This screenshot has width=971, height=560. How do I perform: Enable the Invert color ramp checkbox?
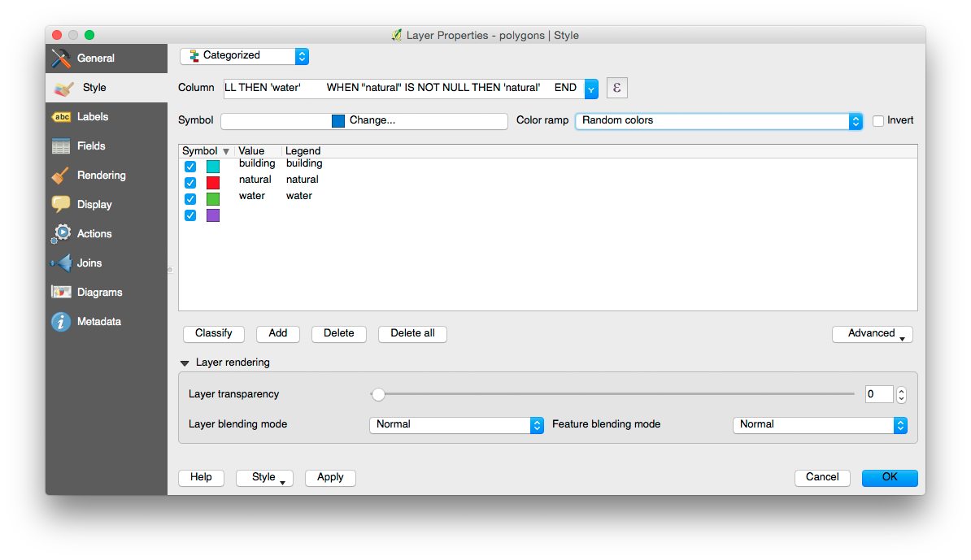878,120
